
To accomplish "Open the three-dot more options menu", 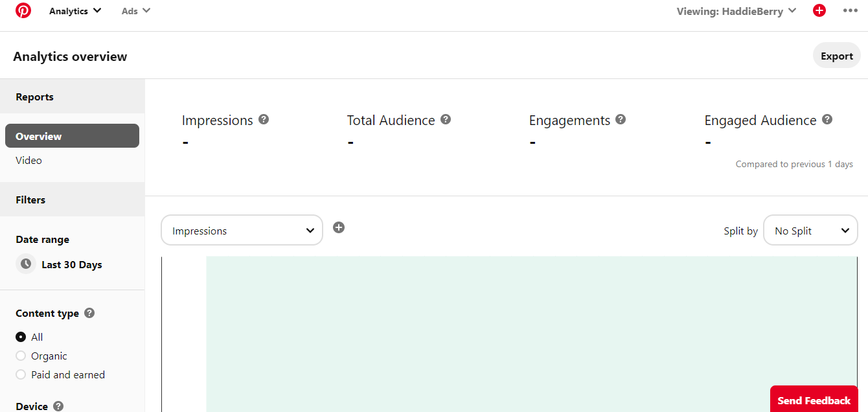I will pyautogui.click(x=850, y=11).
